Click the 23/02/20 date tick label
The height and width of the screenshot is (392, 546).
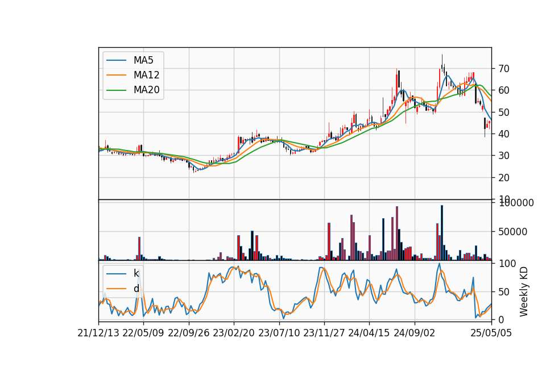click(x=234, y=333)
